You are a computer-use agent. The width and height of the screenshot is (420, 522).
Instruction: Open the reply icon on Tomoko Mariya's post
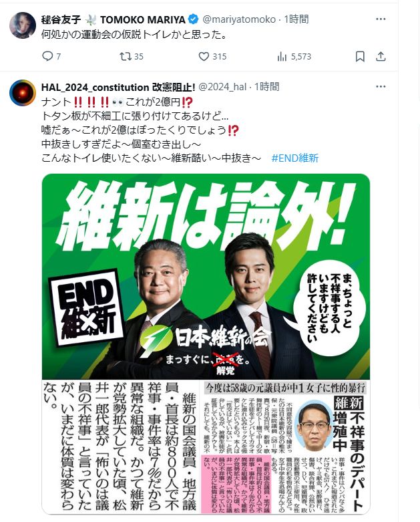coord(47,56)
